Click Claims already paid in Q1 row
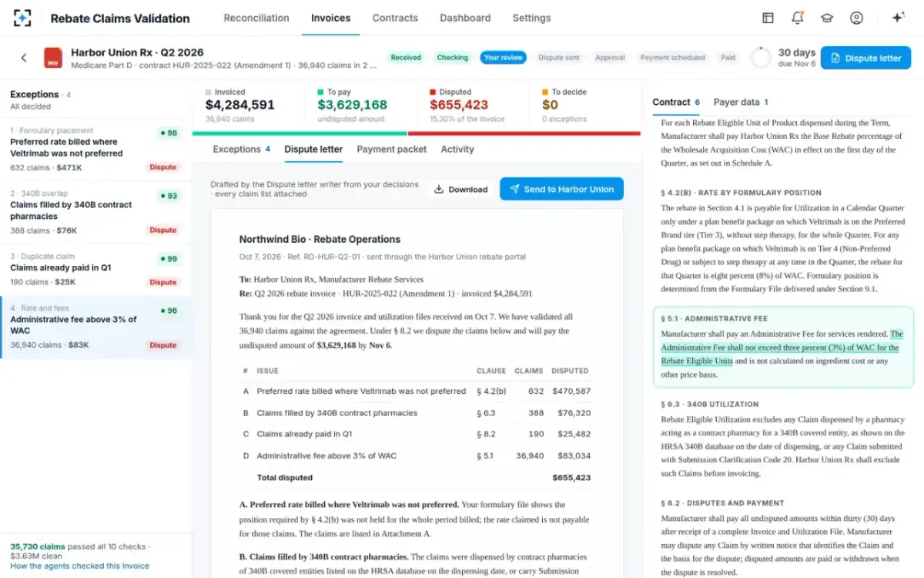This screenshot has width=924, height=578. pos(417,434)
